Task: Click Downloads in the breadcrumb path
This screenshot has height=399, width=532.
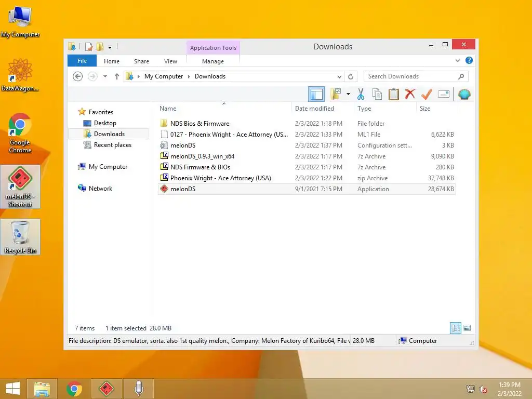Action: click(x=210, y=76)
